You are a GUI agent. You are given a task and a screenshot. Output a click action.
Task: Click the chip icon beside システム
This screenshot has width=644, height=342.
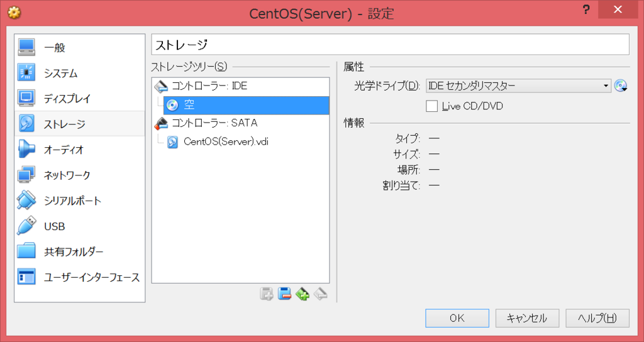(x=26, y=73)
